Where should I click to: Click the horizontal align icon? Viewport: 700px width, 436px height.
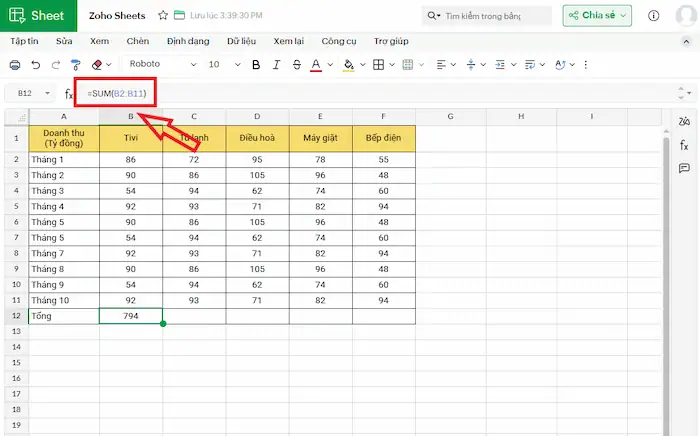(x=441, y=65)
